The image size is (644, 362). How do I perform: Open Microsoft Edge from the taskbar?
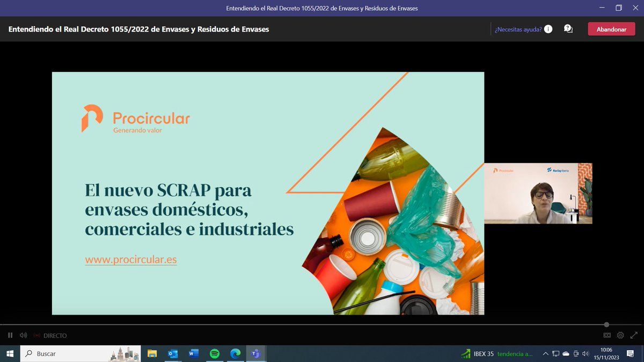click(235, 353)
